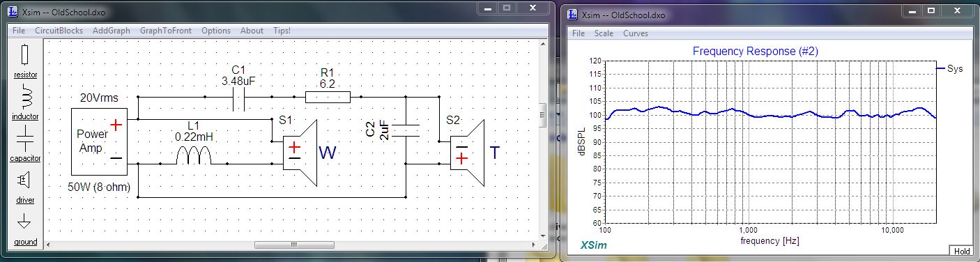Image resolution: width=980 pixels, height=262 pixels.
Task: Select woofer driver S1 in schematic
Action: (x=300, y=153)
